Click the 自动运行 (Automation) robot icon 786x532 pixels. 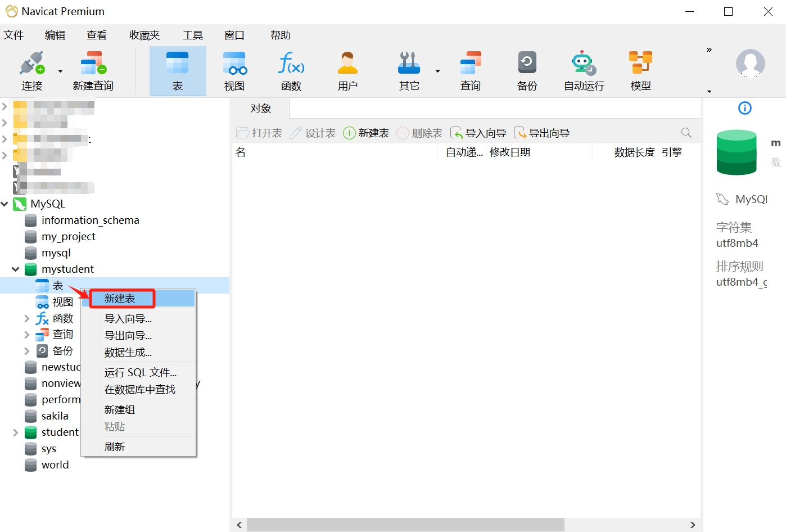click(584, 70)
